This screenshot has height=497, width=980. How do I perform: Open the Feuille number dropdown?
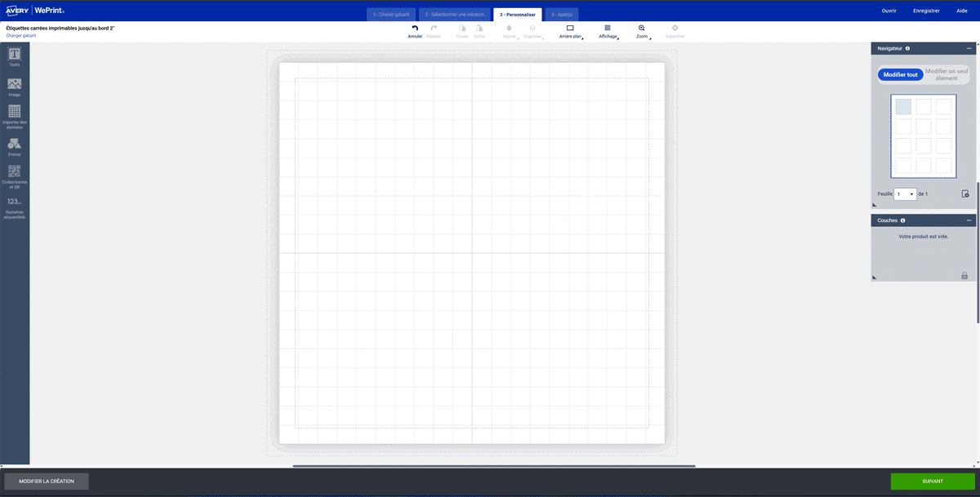click(x=905, y=194)
